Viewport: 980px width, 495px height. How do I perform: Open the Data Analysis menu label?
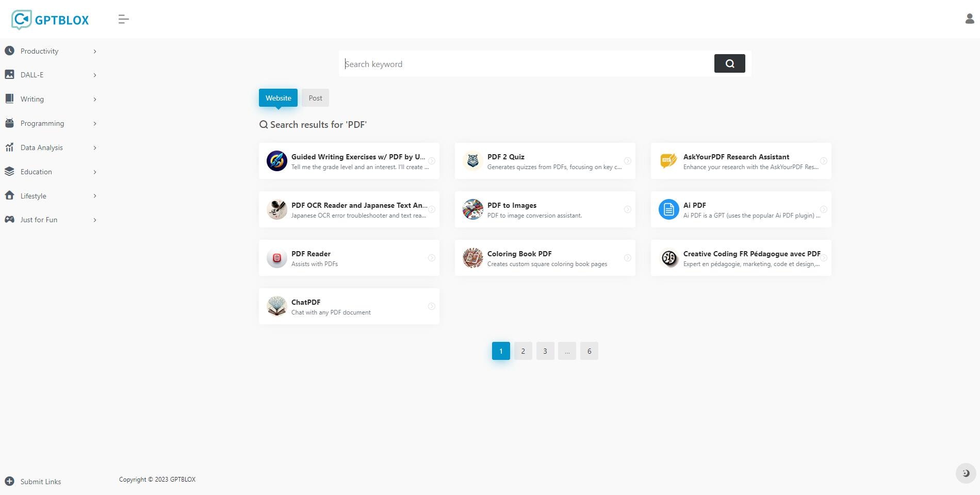coord(42,147)
